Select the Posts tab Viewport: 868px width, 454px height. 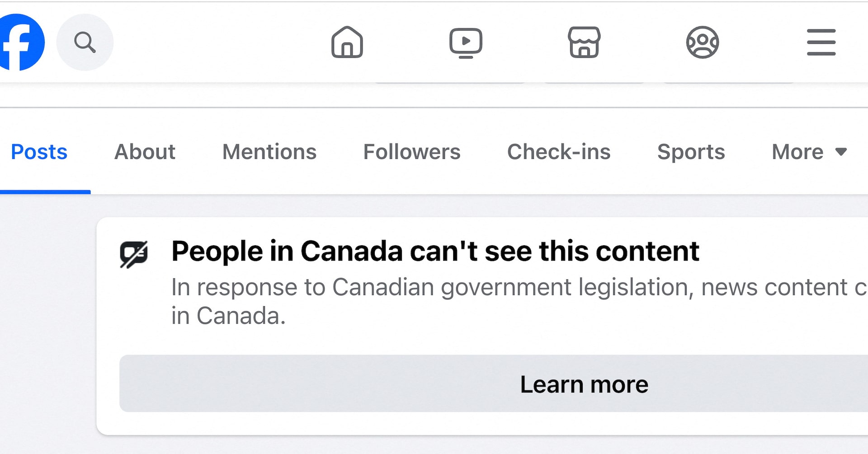(x=39, y=152)
